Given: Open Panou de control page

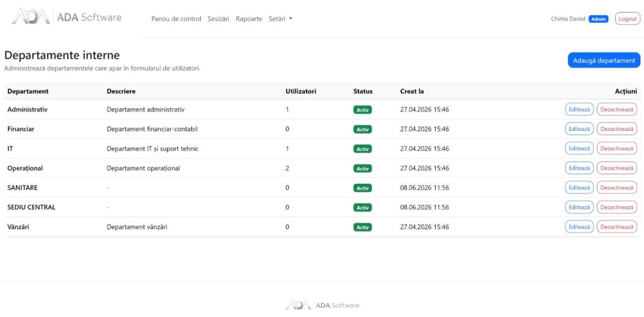Looking at the screenshot, I should [x=176, y=19].
